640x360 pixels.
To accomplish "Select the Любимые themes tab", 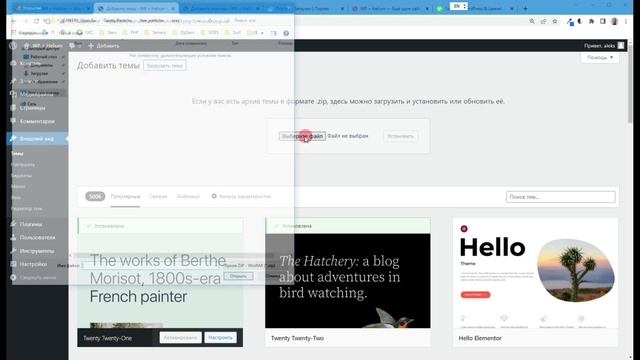I will 188,196.
